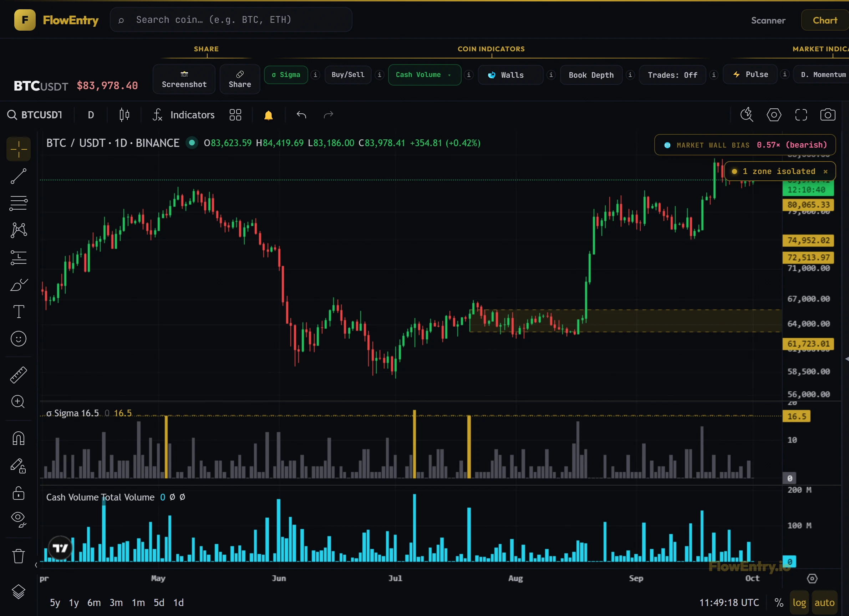Image resolution: width=849 pixels, height=616 pixels.
Task: Enter fullscreen chart mode
Action: coord(801,115)
